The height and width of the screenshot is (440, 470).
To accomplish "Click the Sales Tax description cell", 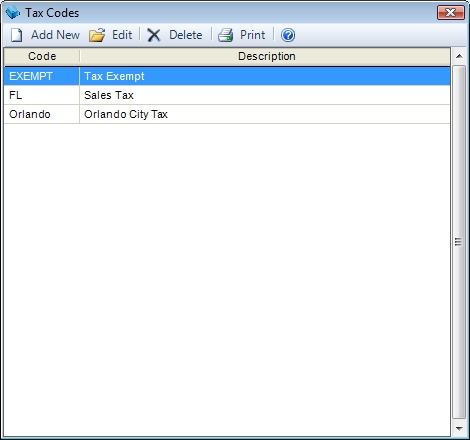I will 265,95.
